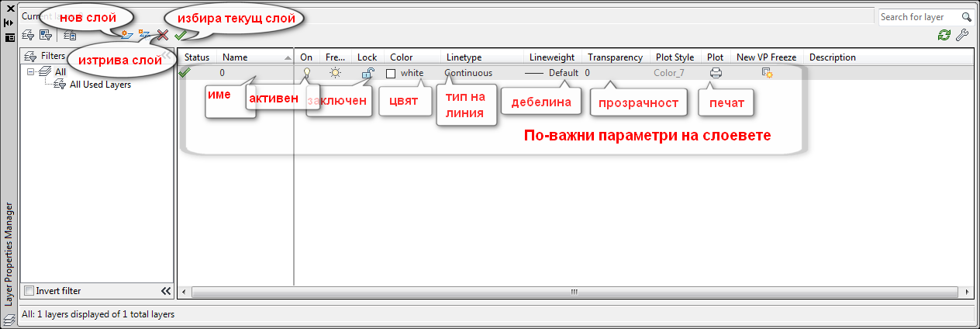Click the transparency value 0 of layer 0
The image size is (980, 329).
(x=588, y=72)
